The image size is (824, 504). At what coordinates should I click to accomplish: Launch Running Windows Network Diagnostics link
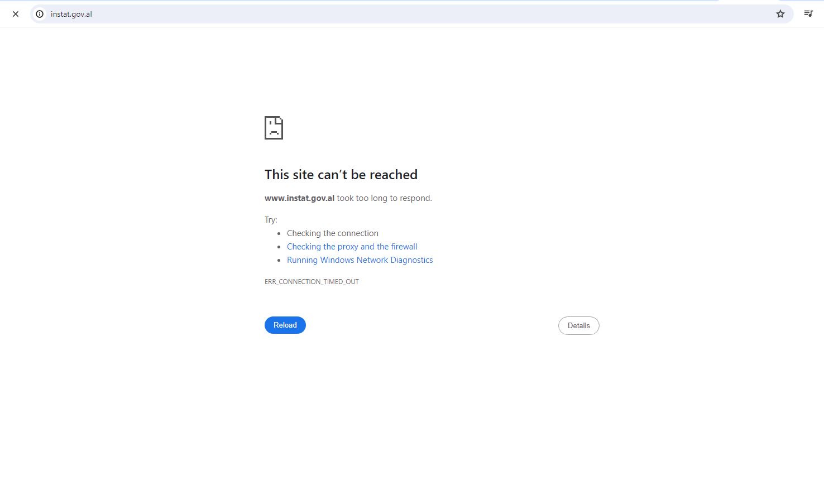360,260
